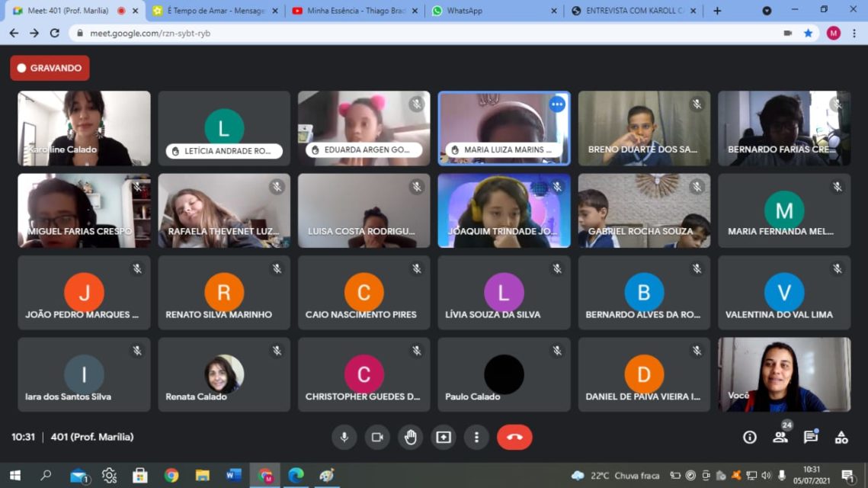Select Karoline Calado video tile
The width and height of the screenshot is (868, 488).
(x=84, y=129)
